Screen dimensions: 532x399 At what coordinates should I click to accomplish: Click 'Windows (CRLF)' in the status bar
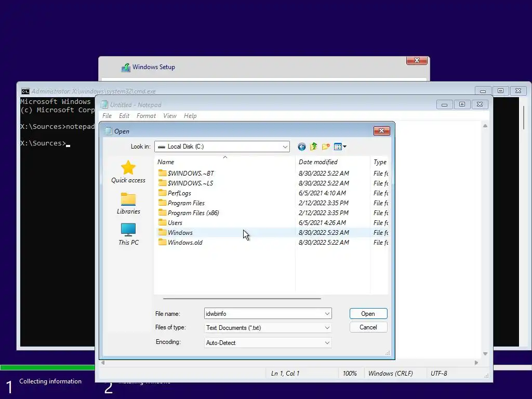[391, 374]
